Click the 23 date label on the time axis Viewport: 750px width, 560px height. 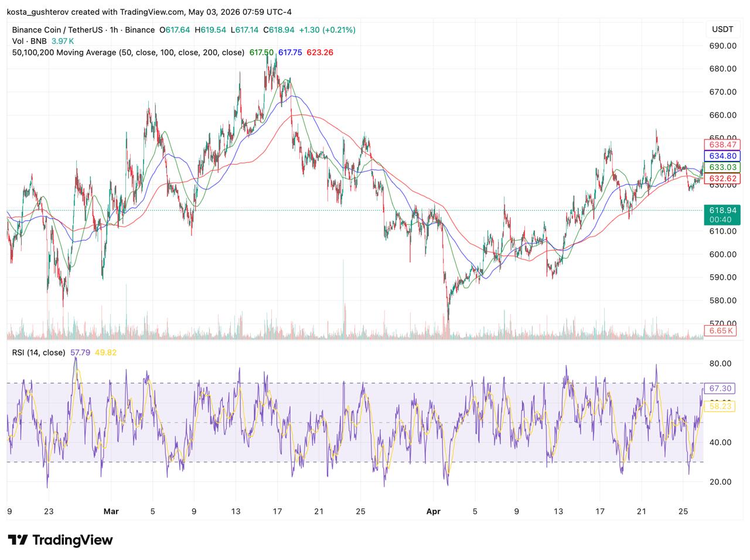(49, 511)
